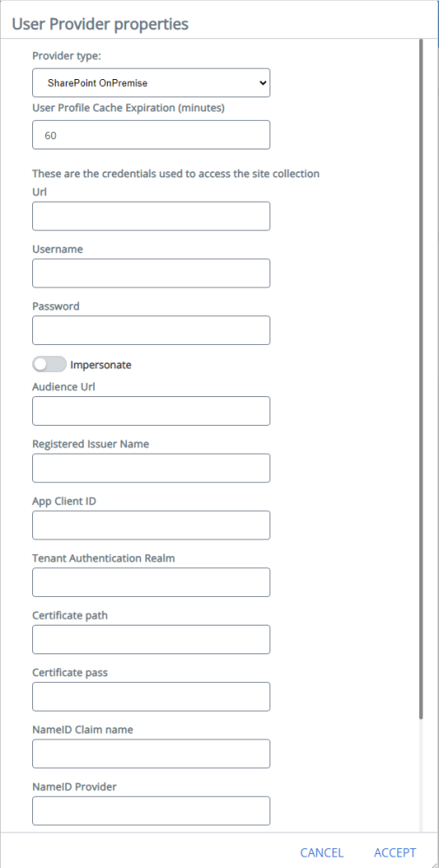
Task: Click the Registered Issuer Name field
Action: point(151,467)
